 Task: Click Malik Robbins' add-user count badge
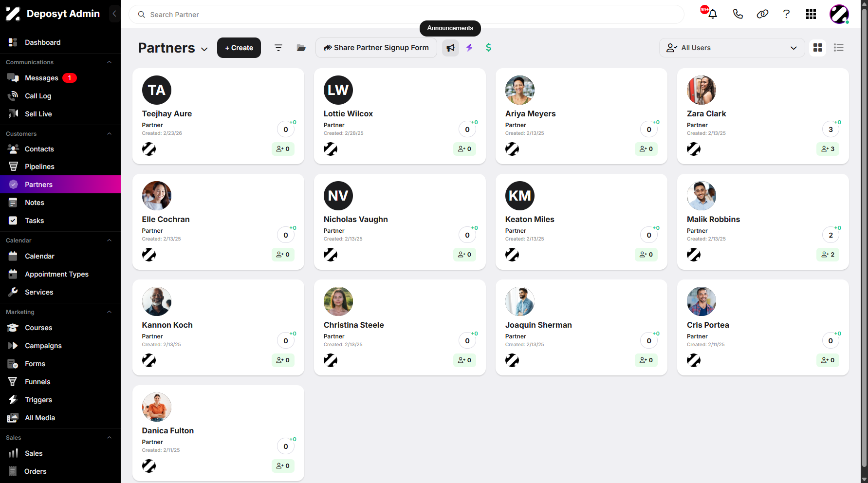click(828, 255)
